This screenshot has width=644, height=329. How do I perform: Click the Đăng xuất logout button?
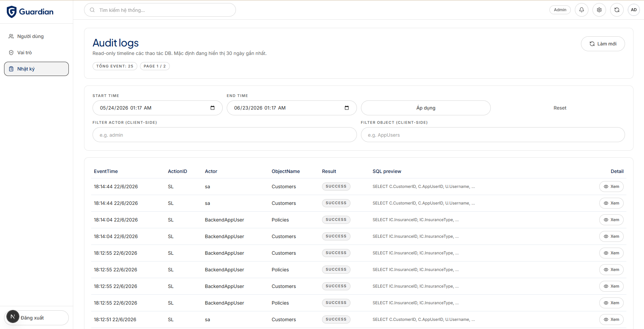tap(36, 318)
